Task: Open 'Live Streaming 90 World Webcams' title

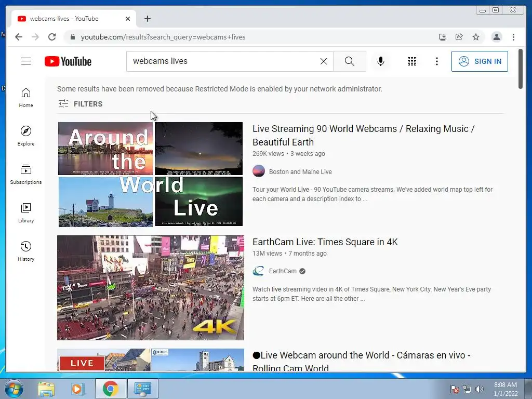Action: [x=363, y=136]
